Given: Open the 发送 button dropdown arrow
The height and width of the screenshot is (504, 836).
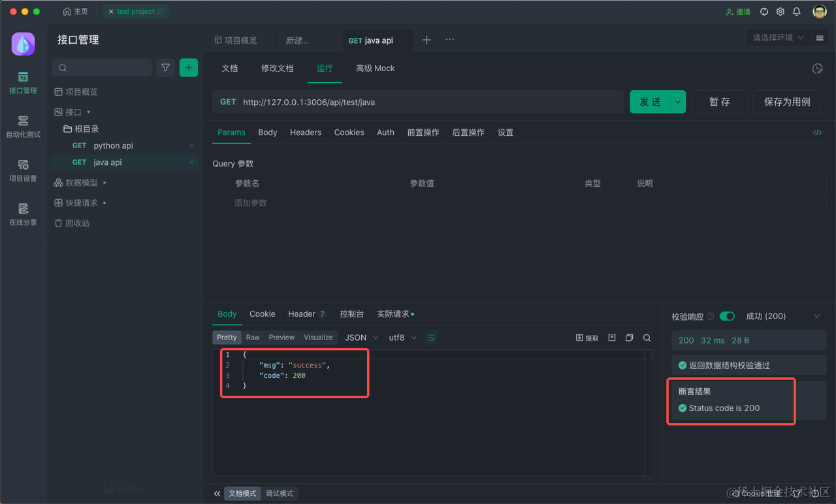Looking at the screenshot, I should (x=678, y=102).
